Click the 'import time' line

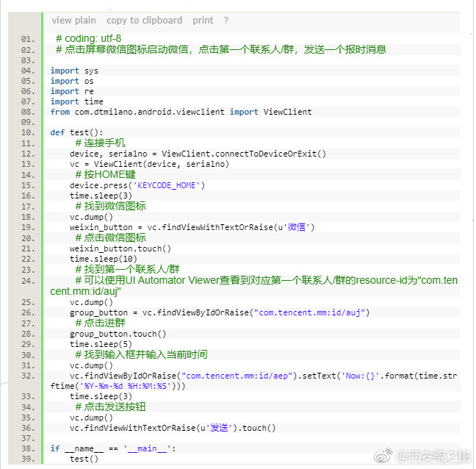pyautogui.click(x=77, y=101)
